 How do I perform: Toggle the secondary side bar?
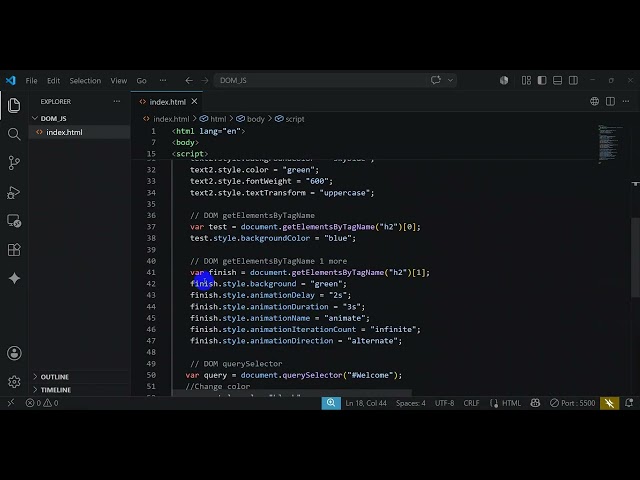pyautogui.click(x=573, y=80)
